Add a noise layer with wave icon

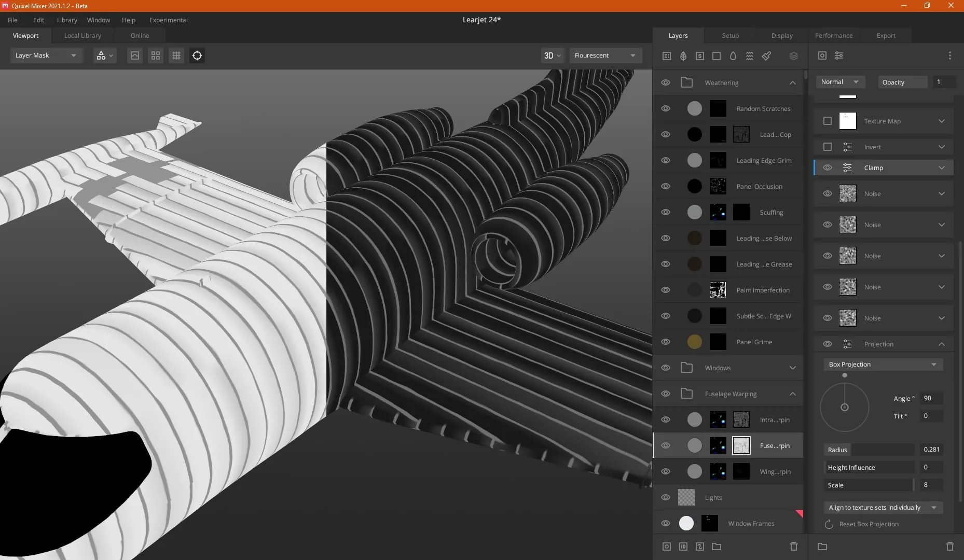pos(750,55)
